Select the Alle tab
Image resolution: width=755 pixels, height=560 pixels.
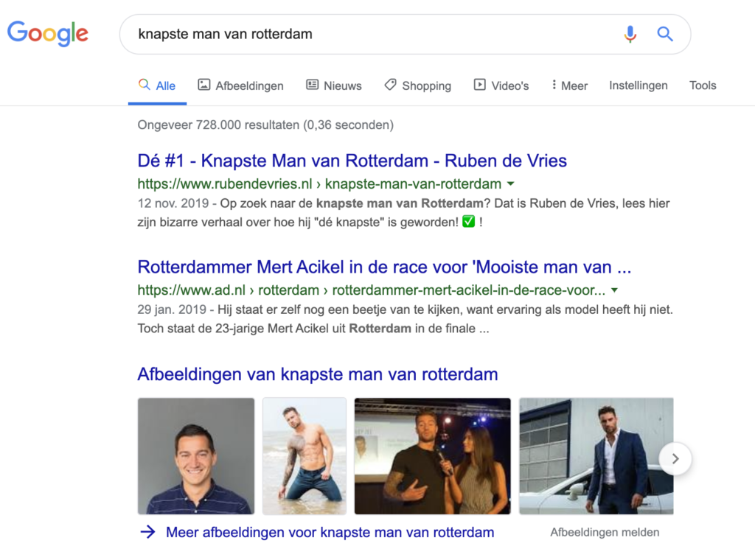click(x=157, y=85)
